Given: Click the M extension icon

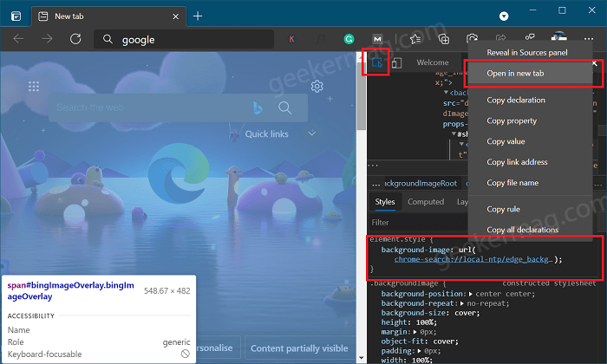Looking at the screenshot, I should coord(377,39).
